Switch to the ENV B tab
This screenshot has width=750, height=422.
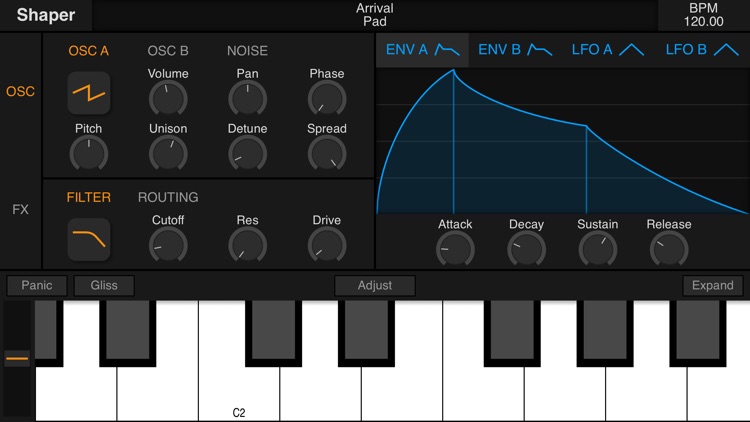coord(515,50)
